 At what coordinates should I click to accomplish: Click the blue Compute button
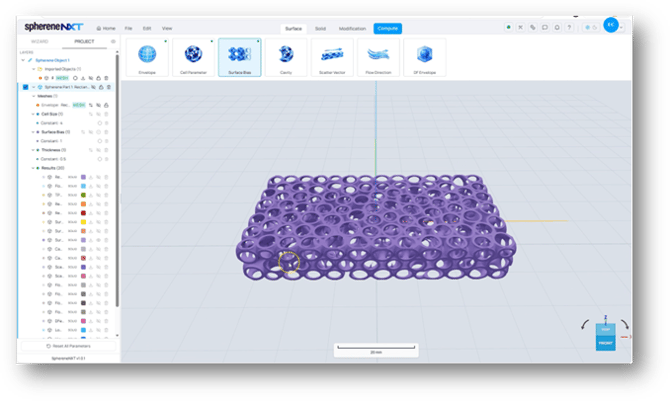click(x=388, y=29)
